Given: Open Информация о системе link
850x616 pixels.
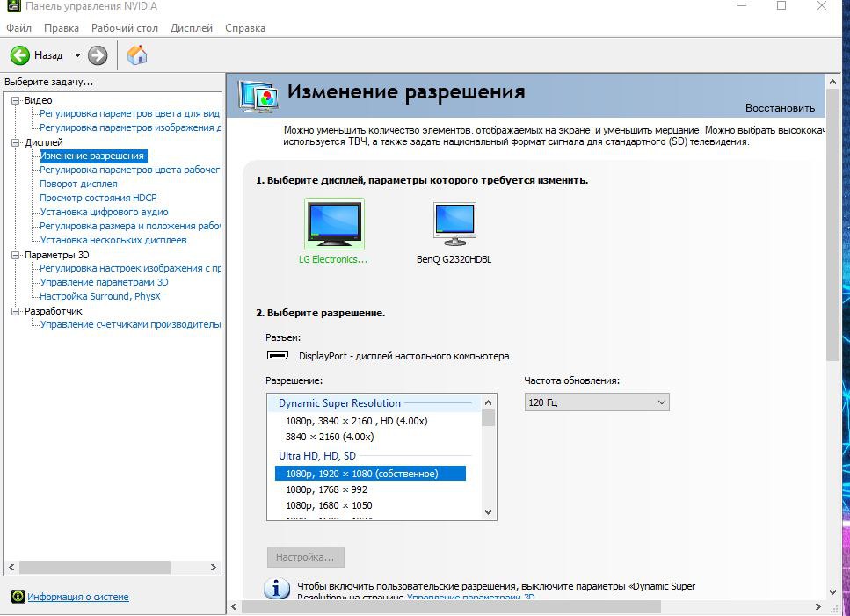Looking at the screenshot, I should coord(78,597).
